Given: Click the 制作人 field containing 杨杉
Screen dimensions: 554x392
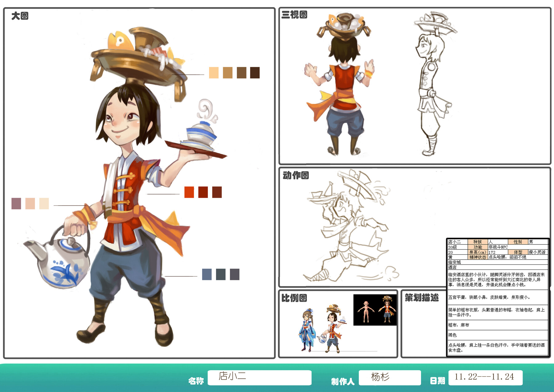Looking at the screenshot, I should pos(390,378).
